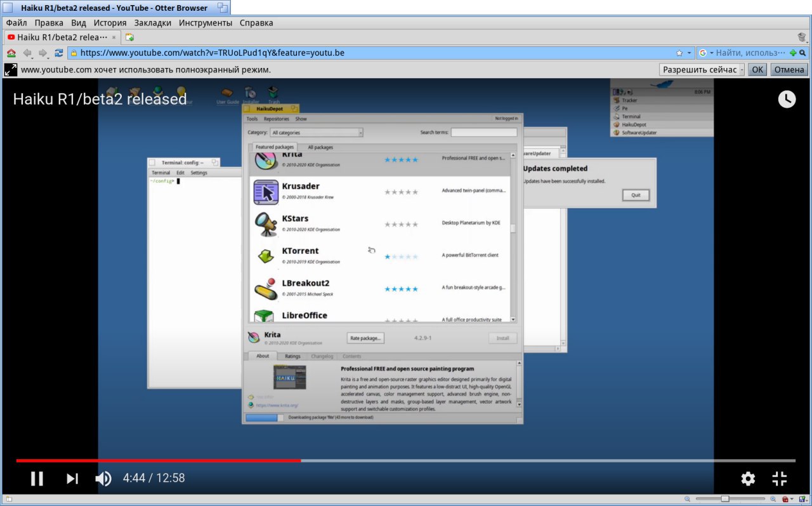Open a new tab with the tab-plus icon
812x506 pixels.
pyautogui.click(x=129, y=37)
